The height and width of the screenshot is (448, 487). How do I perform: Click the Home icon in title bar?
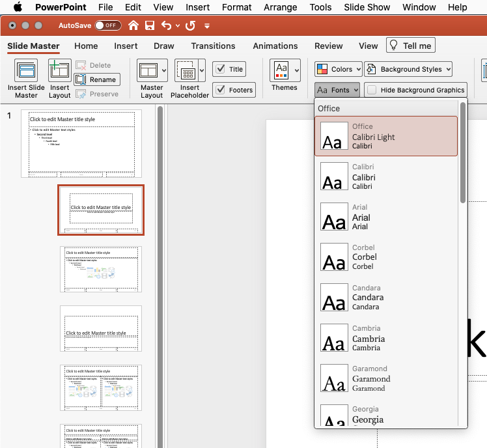(x=133, y=25)
